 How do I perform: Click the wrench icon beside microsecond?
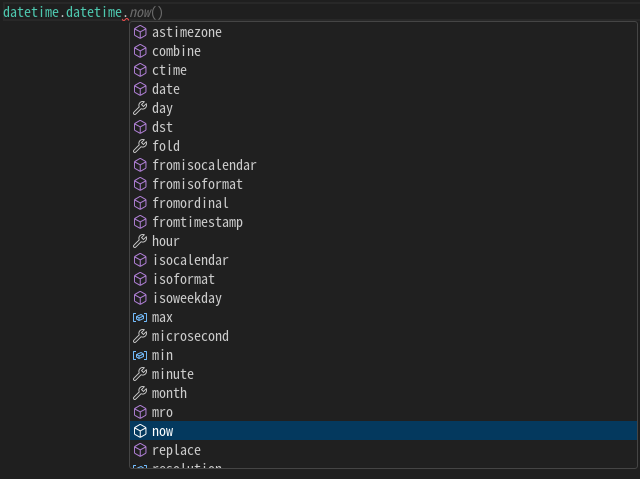pos(140,336)
